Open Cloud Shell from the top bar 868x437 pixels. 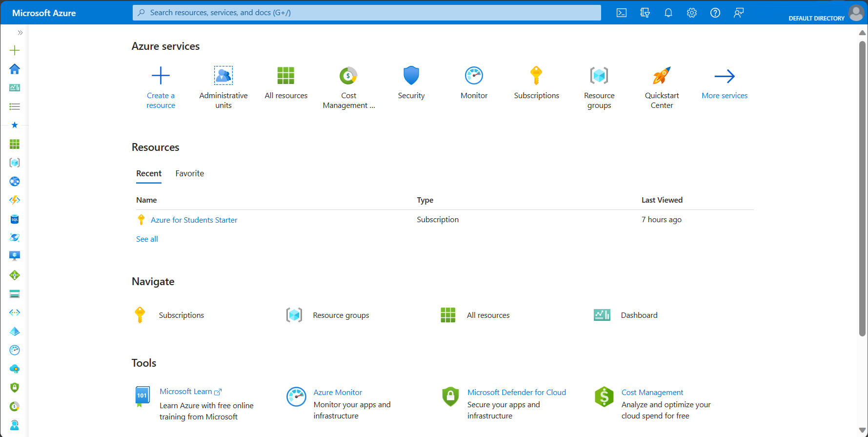621,13
